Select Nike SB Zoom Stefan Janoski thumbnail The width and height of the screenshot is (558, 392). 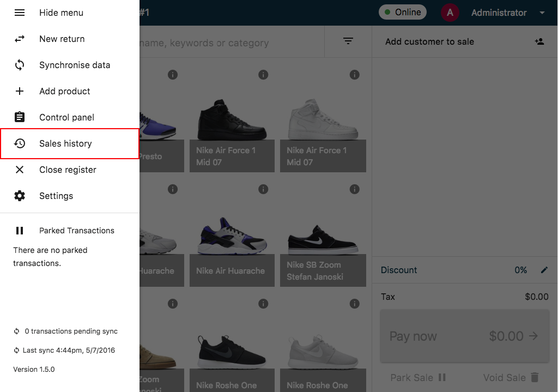(323, 239)
